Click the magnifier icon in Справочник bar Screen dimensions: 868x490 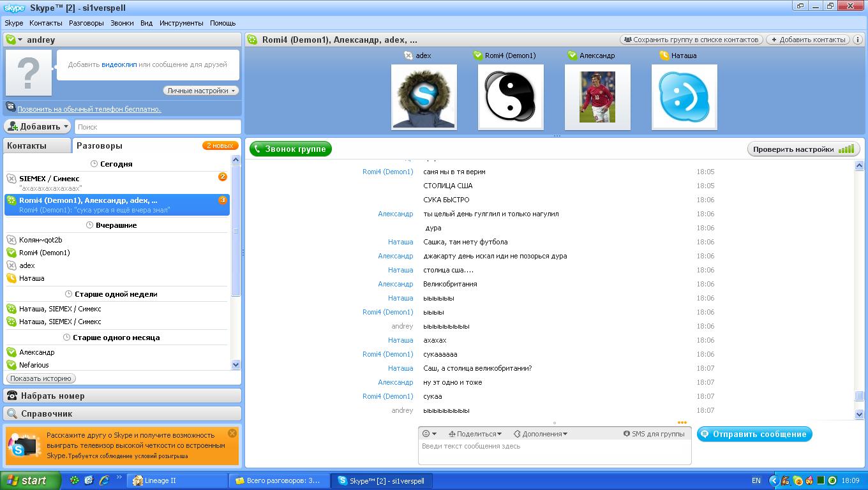pos(12,413)
